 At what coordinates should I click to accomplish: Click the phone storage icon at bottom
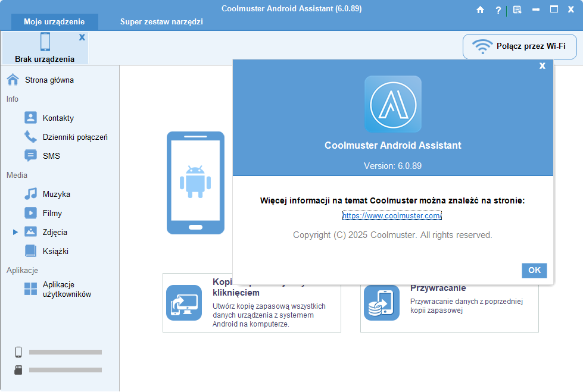pos(18,352)
